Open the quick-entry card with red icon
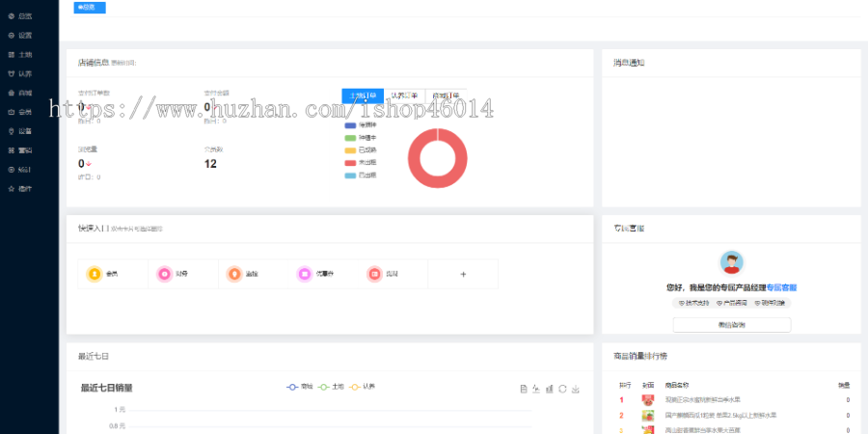Image resolution: width=868 pixels, height=434 pixels. click(x=393, y=274)
